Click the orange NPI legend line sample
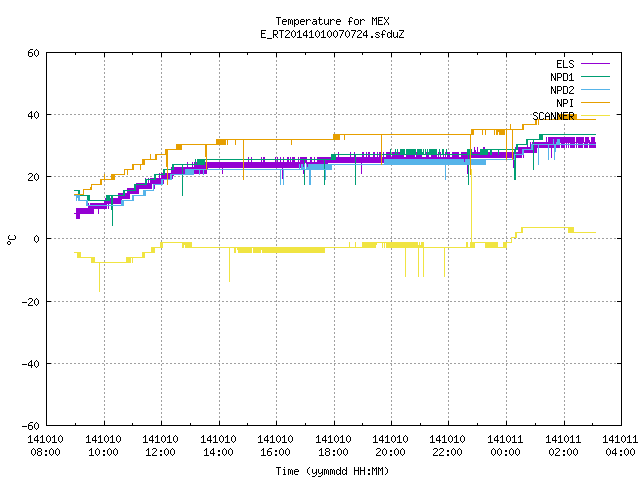 (596, 102)
